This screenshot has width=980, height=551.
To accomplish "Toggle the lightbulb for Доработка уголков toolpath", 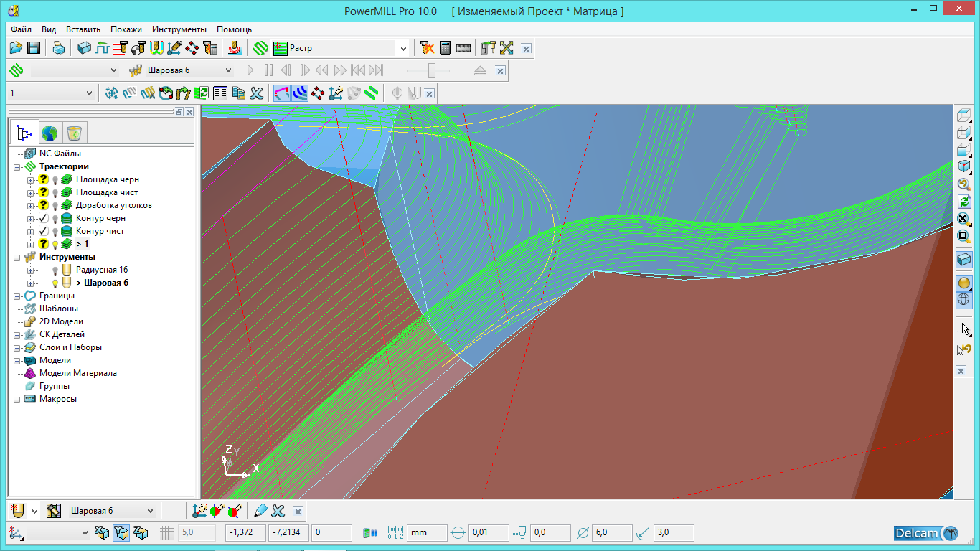I will click(55, 205).
